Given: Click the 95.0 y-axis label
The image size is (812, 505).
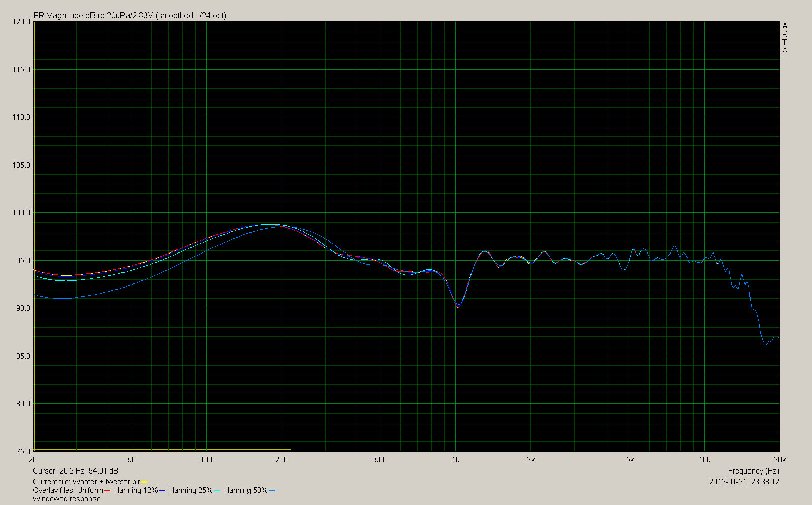Looking at the screenshot, I should pyautogui.click(x=23, y=261).
